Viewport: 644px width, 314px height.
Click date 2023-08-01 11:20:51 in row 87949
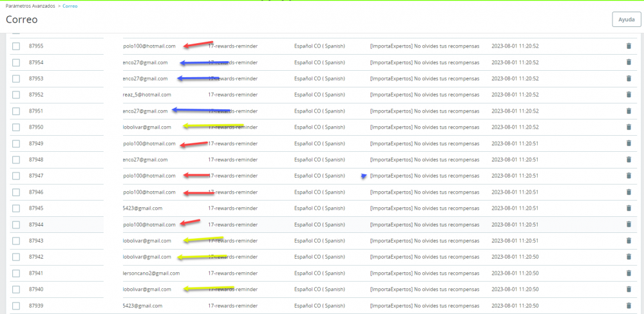(515, 143)
